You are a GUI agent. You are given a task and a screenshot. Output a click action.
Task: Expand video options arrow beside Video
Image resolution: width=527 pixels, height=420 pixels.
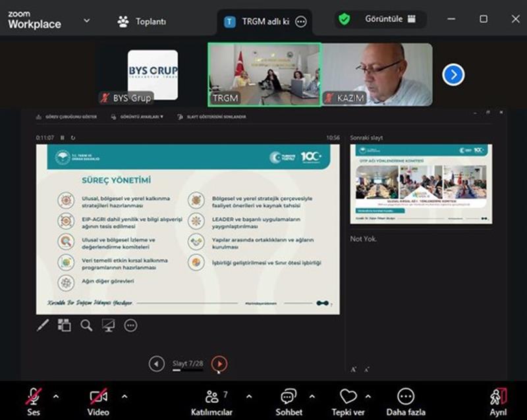125,397
